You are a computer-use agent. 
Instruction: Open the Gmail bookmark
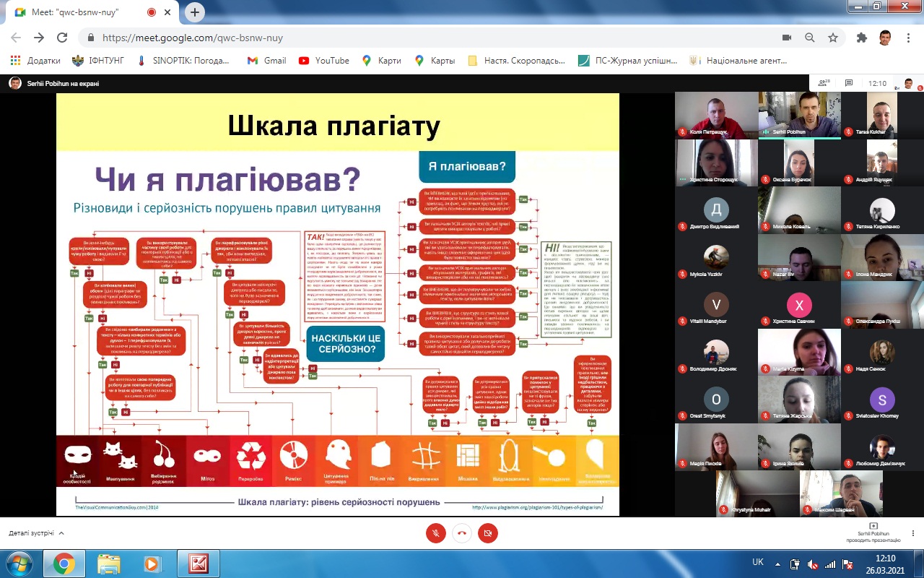[266, 61]
